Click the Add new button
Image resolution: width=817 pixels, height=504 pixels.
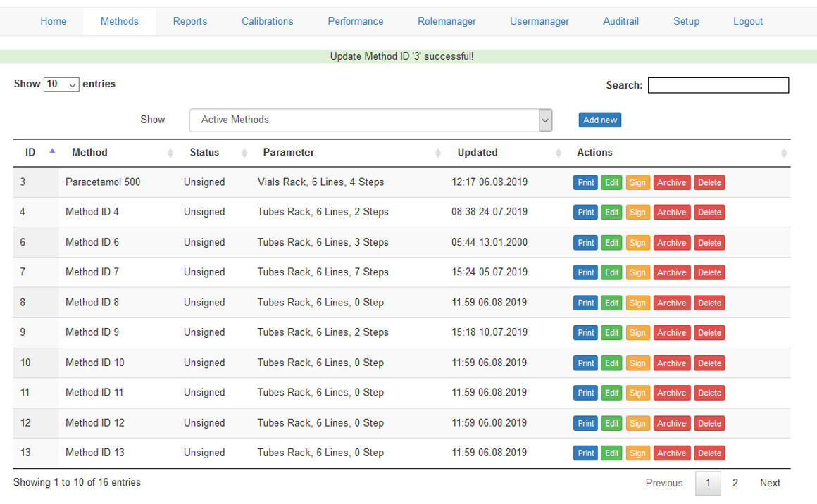[x=600, y=120]
